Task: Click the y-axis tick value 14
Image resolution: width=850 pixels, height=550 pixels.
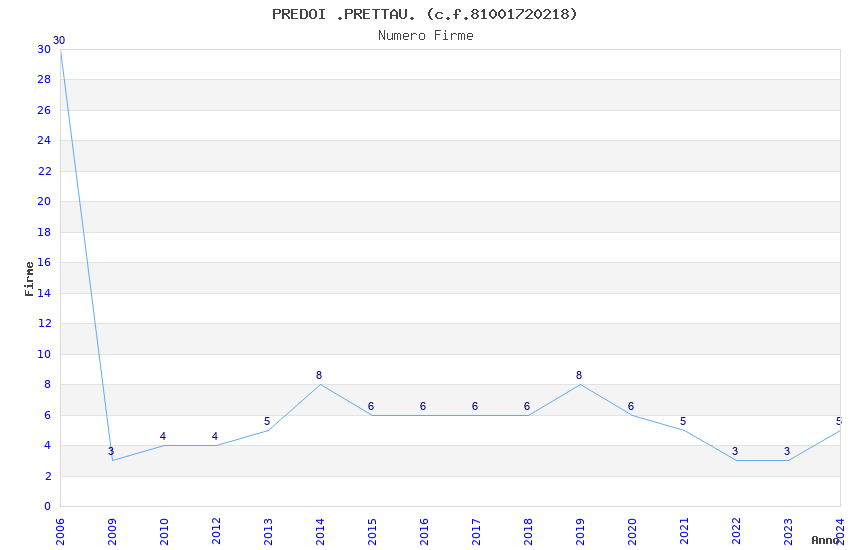Action: 44,293
